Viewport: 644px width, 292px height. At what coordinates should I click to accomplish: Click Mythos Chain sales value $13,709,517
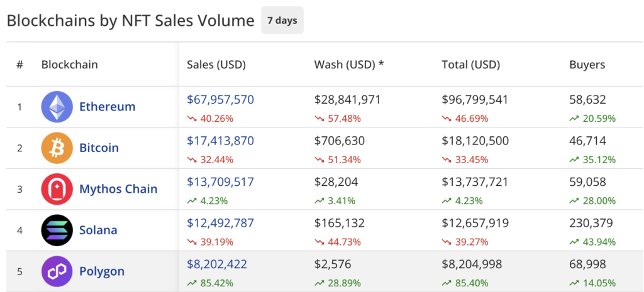coord(221,181)
